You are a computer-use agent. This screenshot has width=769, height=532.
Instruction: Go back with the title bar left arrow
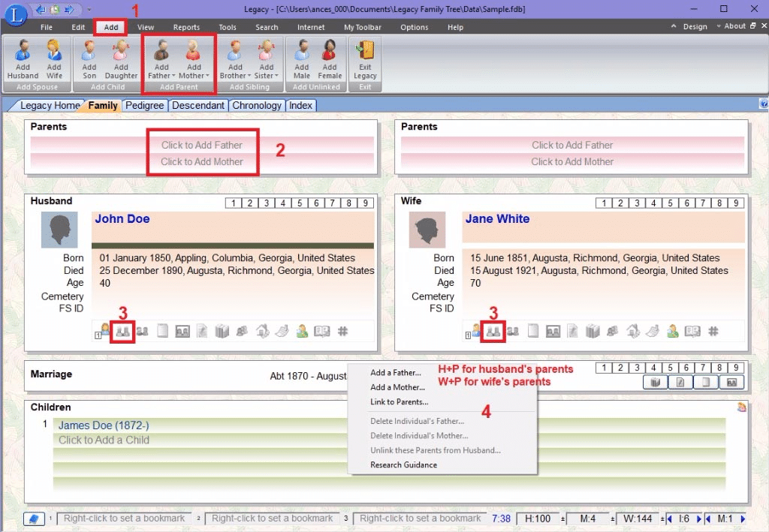pyautogui.click(x=41, y=9)
